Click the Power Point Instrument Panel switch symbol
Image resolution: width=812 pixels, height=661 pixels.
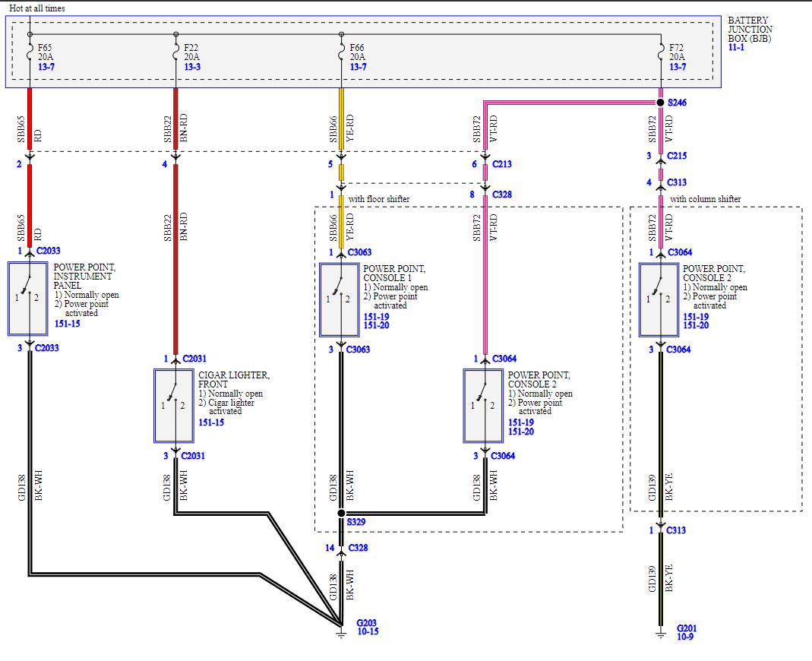28,298
